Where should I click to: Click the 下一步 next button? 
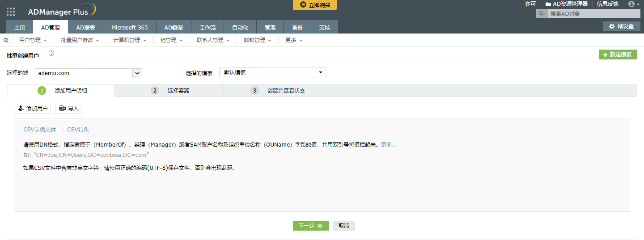point(311,226)
